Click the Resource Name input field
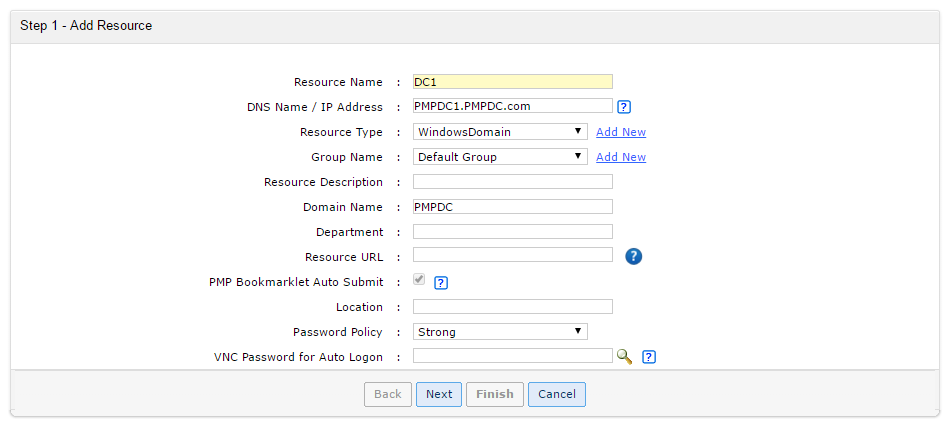 512,82
